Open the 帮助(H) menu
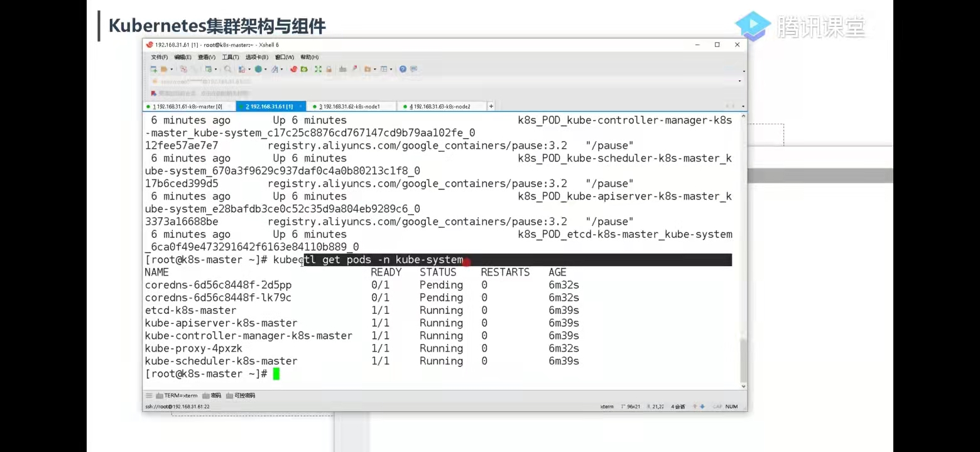Screen dimensions: 980x452 click(310, 57)
